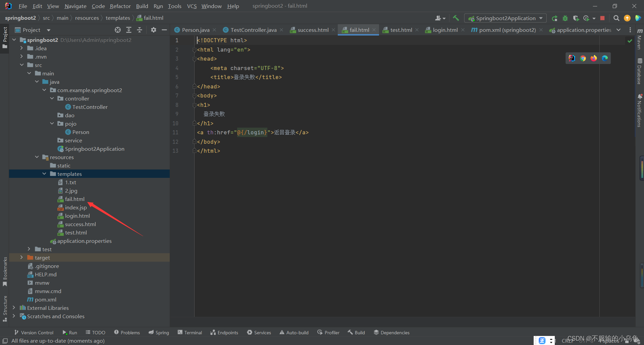Expand Scratches and Consoles node
Image resolution: width=644 pixels, height=345 pixels.
pos(14,316)
